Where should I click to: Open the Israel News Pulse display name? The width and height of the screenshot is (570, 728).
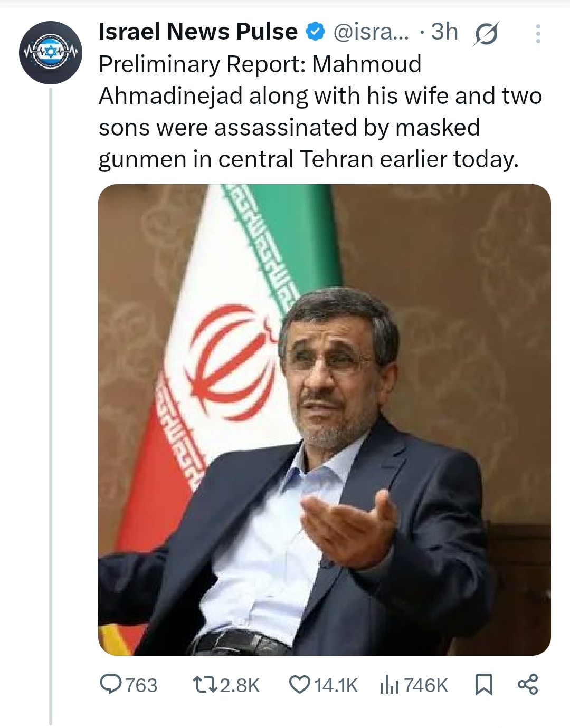point(198,33)
